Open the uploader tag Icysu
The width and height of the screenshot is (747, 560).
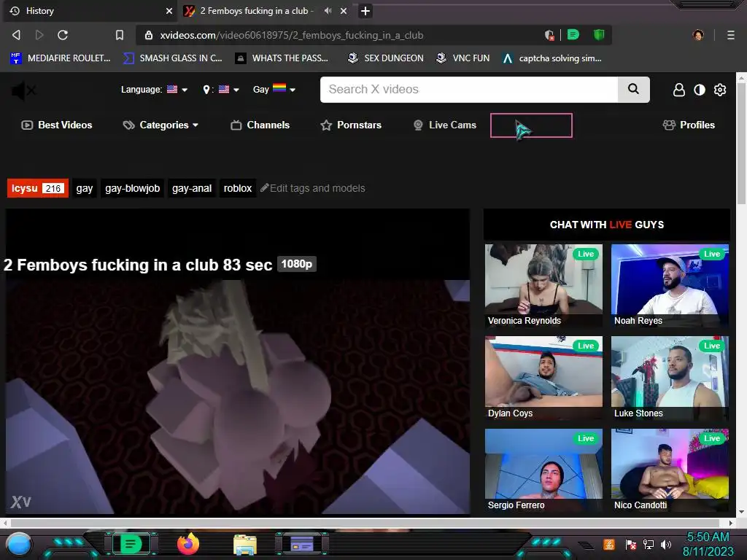[x=38, y=188]
